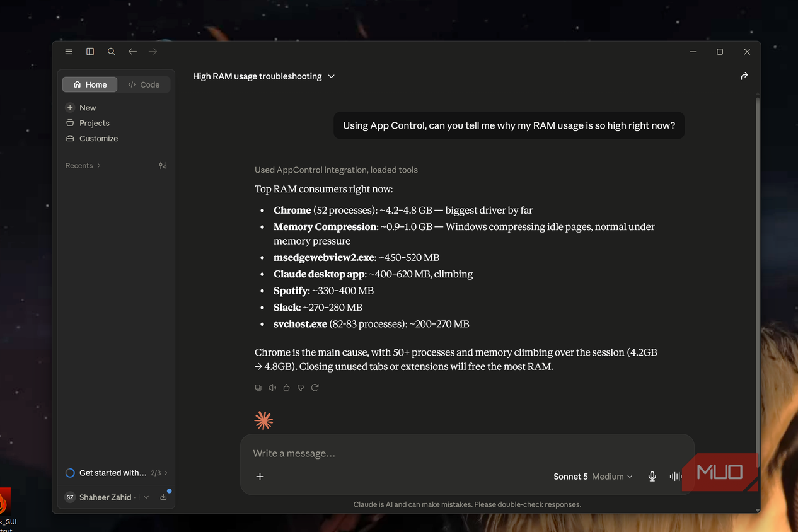
Task: Click High RAM usage troubleshooting title
Action: (x=257, y=76)
